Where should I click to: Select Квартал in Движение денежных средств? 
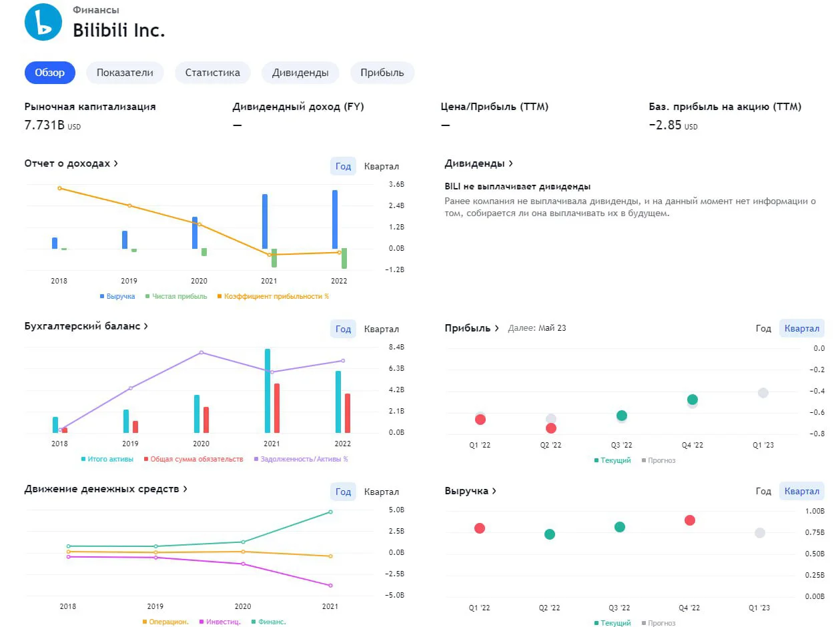pyautogui.click(x=382, y=492)
